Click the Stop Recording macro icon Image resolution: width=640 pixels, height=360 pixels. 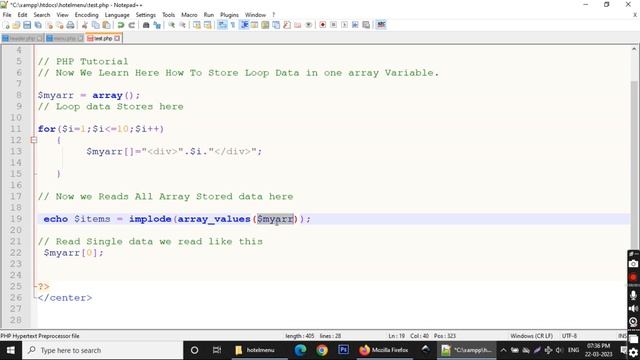pos(333,25)
